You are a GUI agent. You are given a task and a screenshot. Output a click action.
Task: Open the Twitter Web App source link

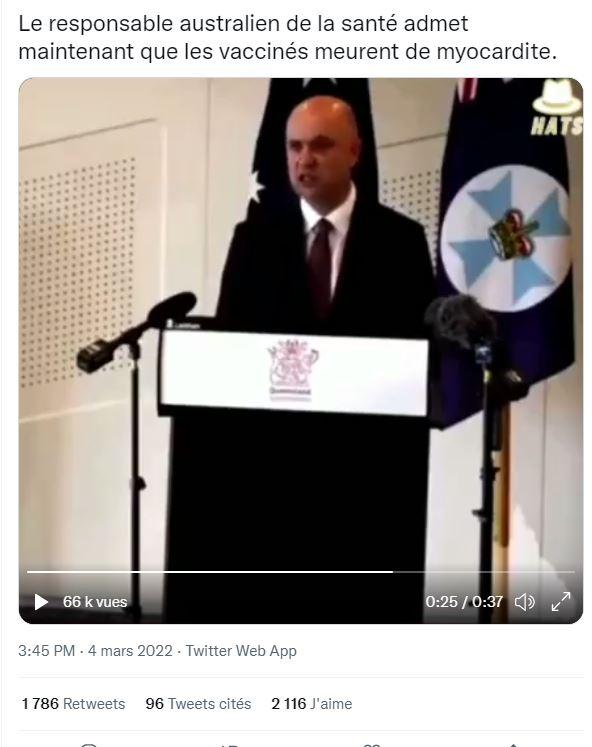click(x=241, y=651)
